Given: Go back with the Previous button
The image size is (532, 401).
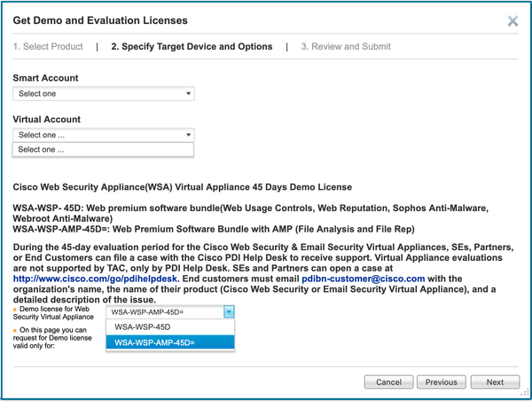Looking at the screenshot, I should [x=442, y=382].
